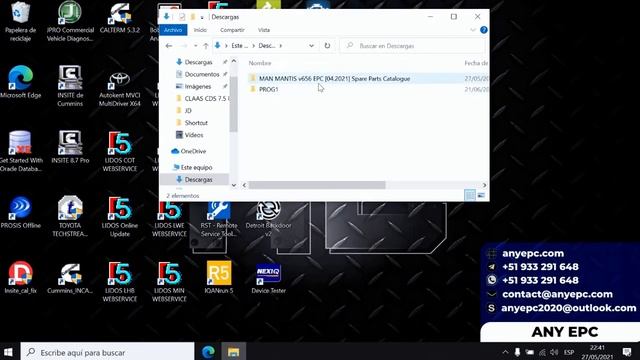Open Autokent MVCI MultiDriver X64 icon
Image resolution: width=640 pixels, height=360 pixels.
(x=120, y=89)
